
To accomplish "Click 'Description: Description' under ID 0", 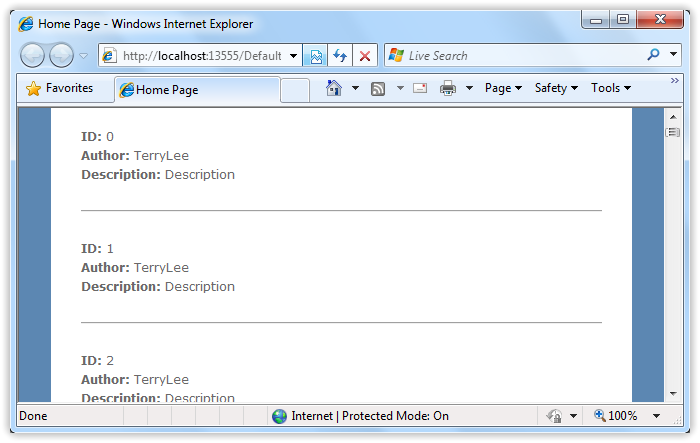I will (158, 175).
